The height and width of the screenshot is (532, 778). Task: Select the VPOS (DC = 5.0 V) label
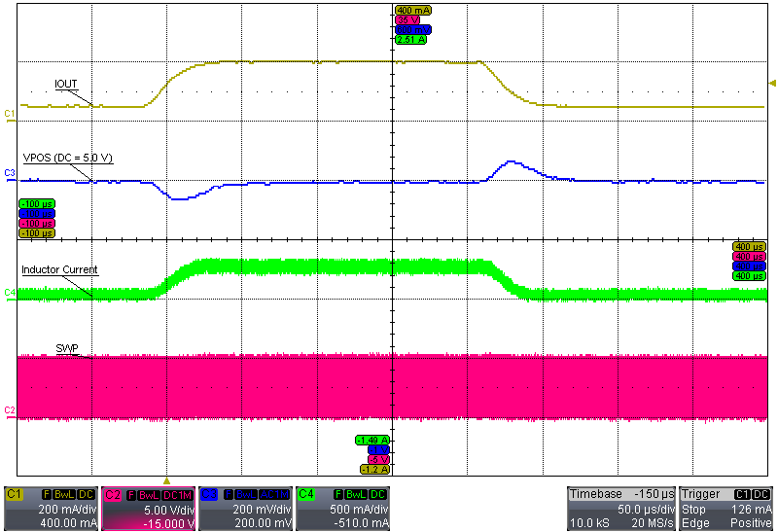[x=67, y=158]
